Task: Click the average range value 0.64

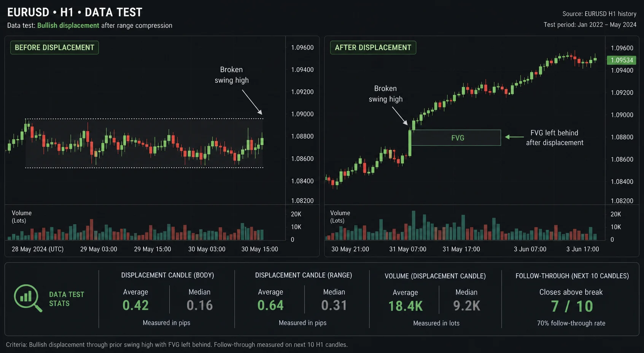Action: (x=270, y=305)
